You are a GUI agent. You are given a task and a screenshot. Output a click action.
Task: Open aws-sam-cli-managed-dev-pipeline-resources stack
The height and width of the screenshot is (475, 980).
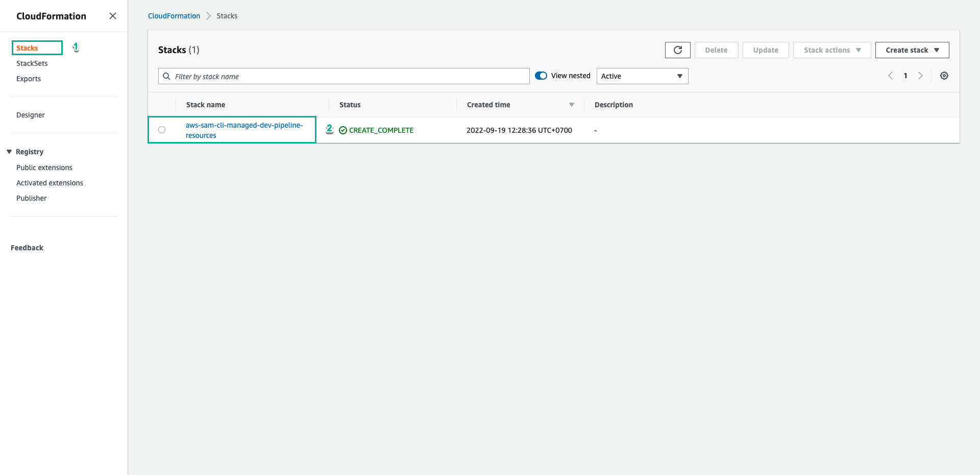click(x=244, y=130)
